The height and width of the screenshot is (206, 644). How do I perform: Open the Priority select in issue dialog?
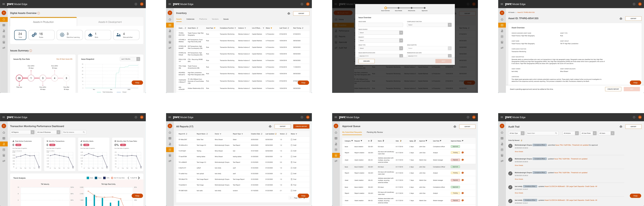tap(381, 40)
